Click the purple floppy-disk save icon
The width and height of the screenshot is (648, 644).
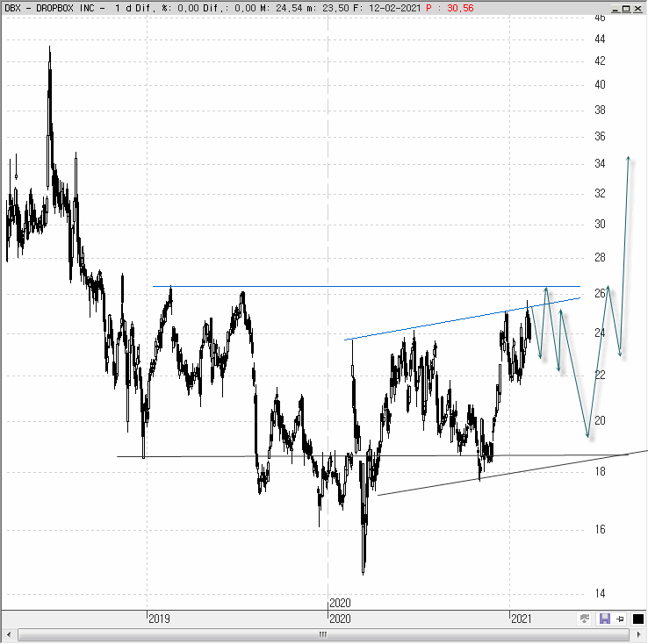605,619
